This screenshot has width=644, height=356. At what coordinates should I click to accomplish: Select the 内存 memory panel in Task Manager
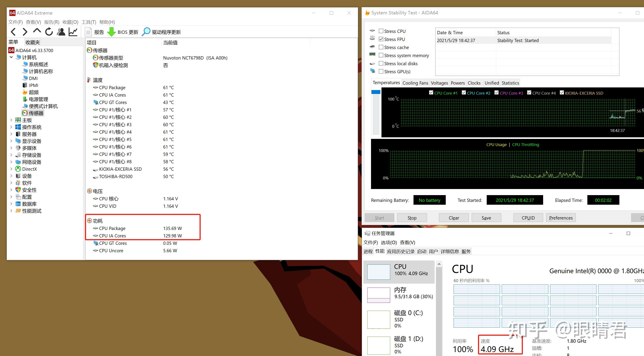click(378, 295)
